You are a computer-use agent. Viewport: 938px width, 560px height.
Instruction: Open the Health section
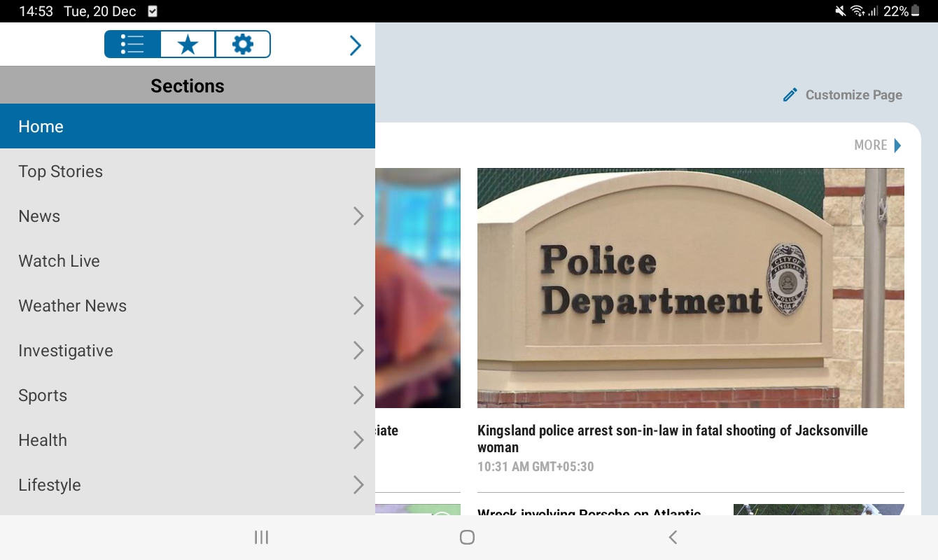click(188, 440)
